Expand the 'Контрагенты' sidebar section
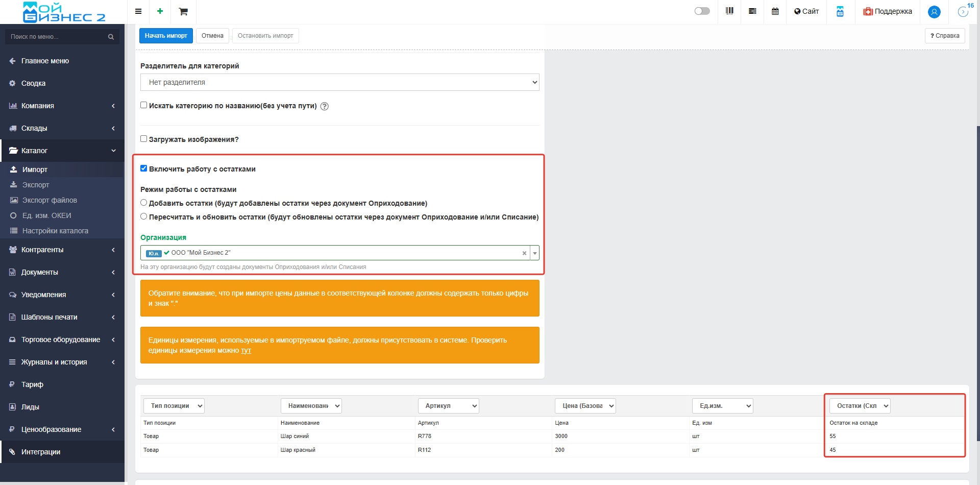This screenshot has height=485, width=980. (x=61, y=250)
